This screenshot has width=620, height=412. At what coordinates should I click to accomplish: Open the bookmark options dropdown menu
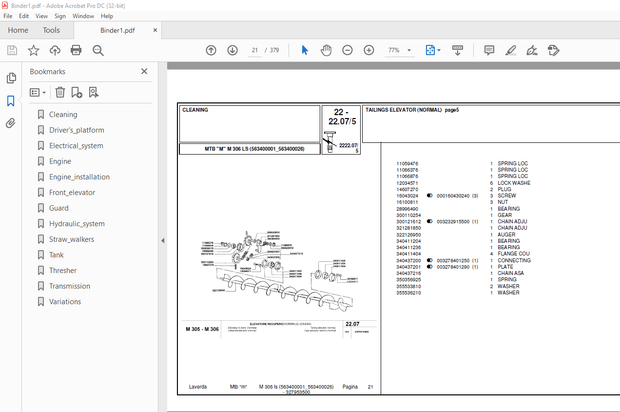(x=38, y=92)
